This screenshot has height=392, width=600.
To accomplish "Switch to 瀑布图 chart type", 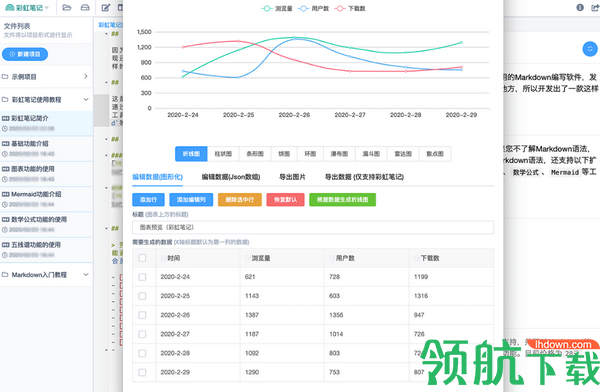I will coord(339,154).
